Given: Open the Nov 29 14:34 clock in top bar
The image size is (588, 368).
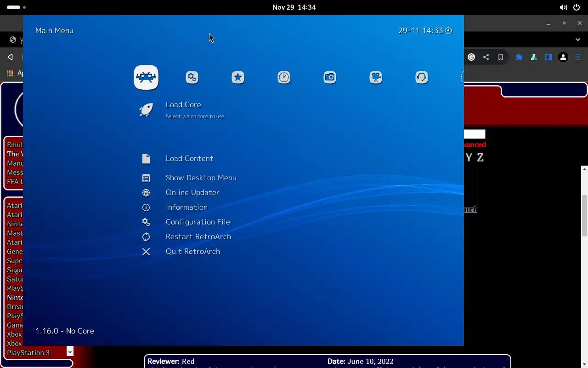Looking at the screenshot, I should (x=294, y=7).
